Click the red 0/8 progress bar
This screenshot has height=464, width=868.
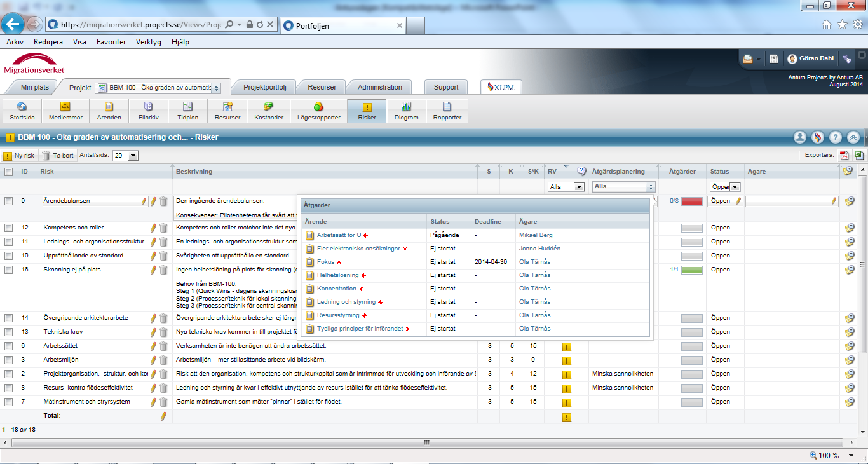692,201
